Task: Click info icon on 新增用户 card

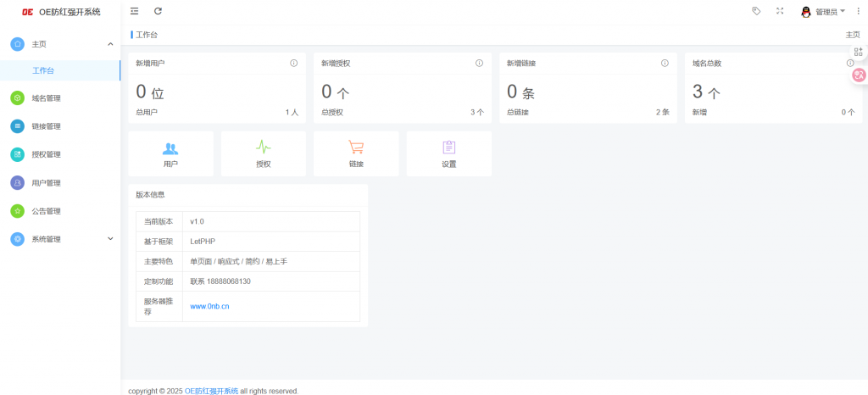Action: tap(294, 63)
